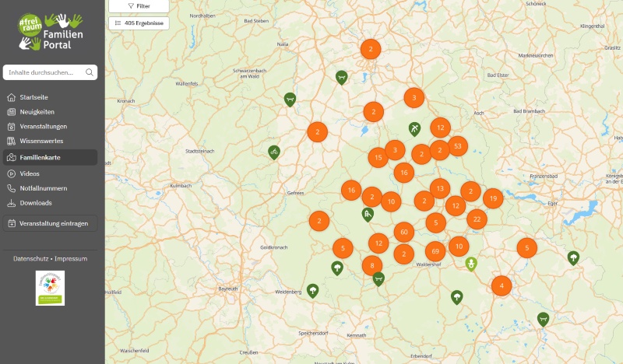
Task: Click the playground slide map marker
Action: 368,214
